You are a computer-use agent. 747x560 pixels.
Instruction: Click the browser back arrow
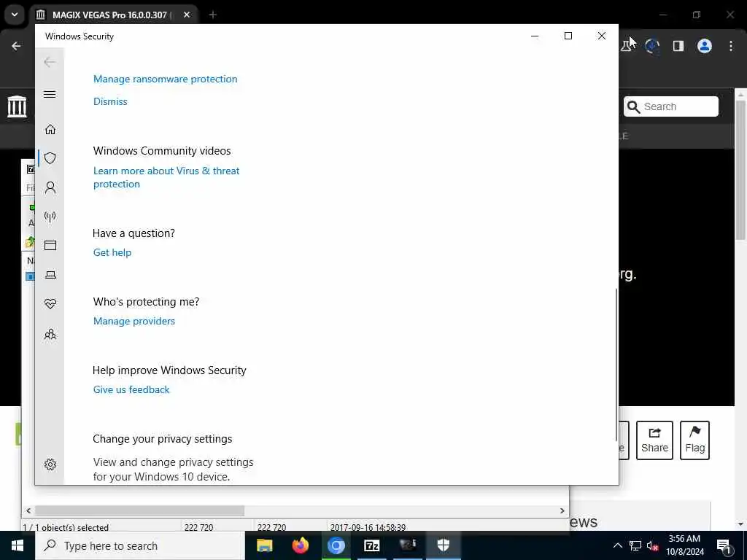pos(16,46)
